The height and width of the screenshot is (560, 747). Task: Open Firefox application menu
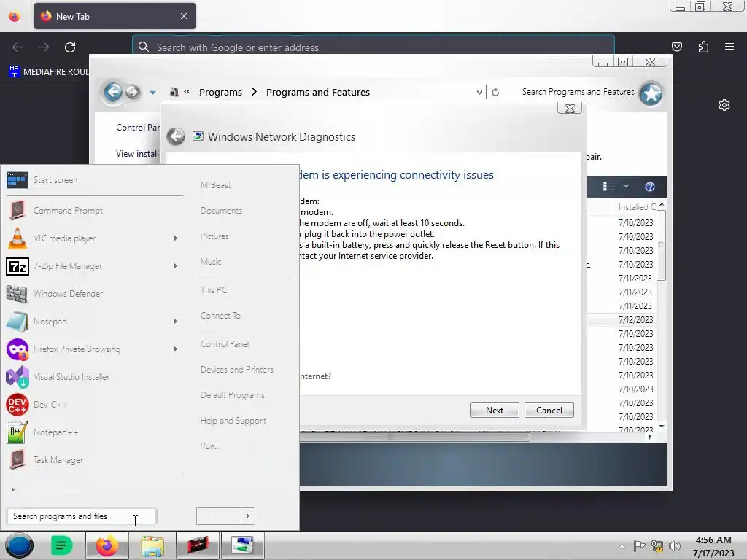[x=729, y=47]
